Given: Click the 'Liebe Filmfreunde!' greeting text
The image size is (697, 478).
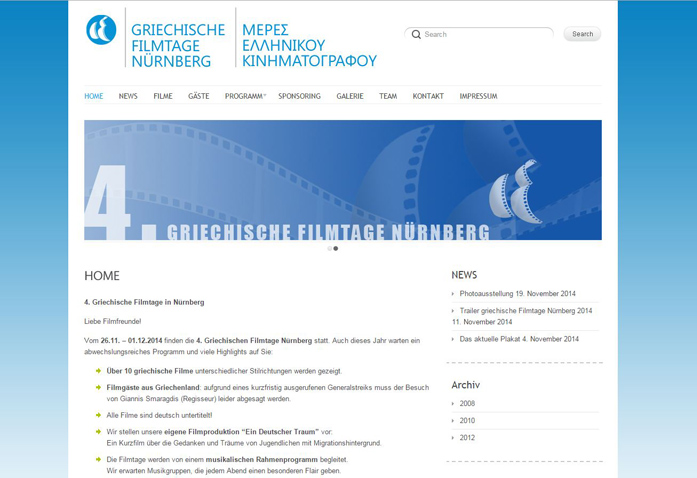Looking at the screenshot, I should point(112,321).
